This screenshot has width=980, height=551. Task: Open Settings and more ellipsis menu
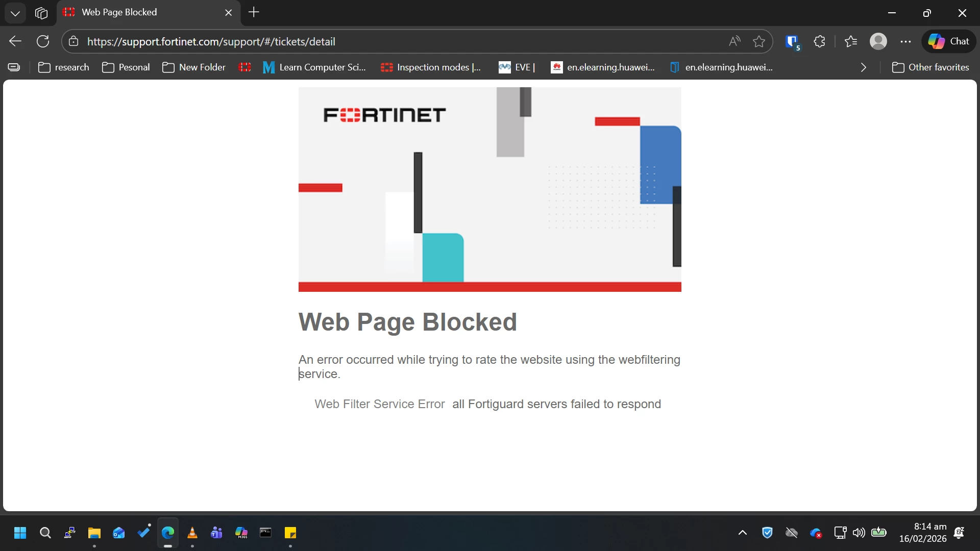click(906, 41)
